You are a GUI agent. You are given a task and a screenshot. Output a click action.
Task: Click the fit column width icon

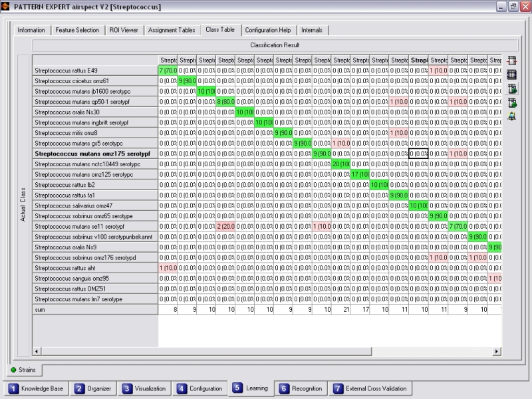512,61
